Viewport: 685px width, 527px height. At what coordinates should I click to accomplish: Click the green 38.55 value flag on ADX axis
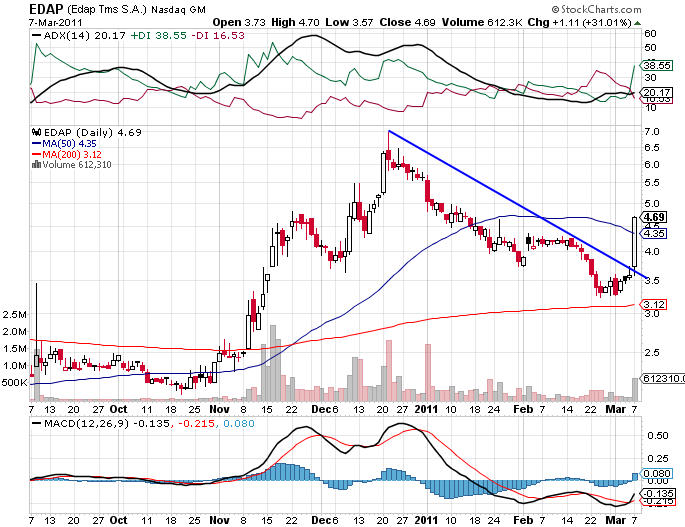(x=657, y=66)
